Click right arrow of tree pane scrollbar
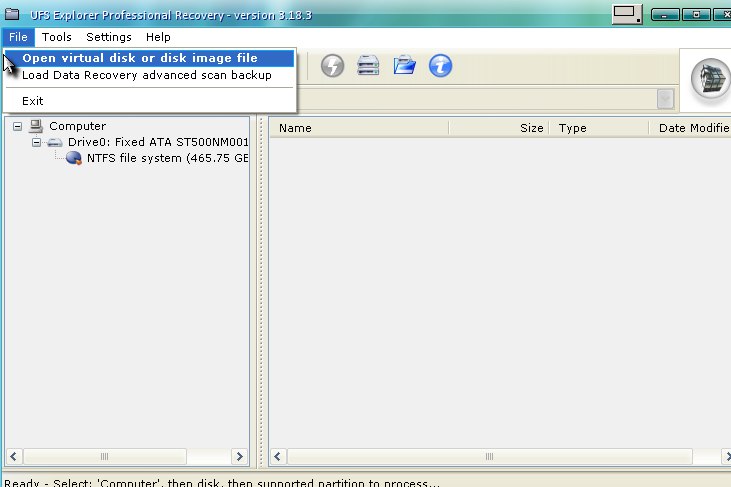The width and height of the screenshot is (731, 487). [x=240, y=456]
